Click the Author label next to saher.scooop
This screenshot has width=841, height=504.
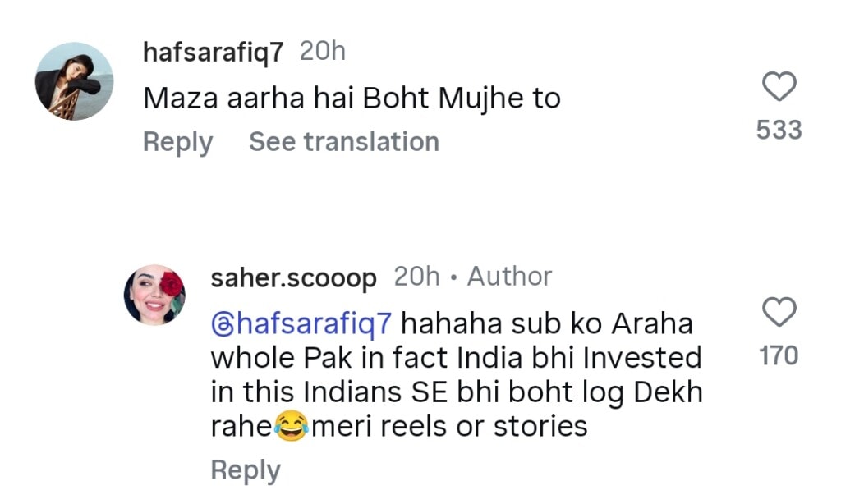(x=510, y=277)
